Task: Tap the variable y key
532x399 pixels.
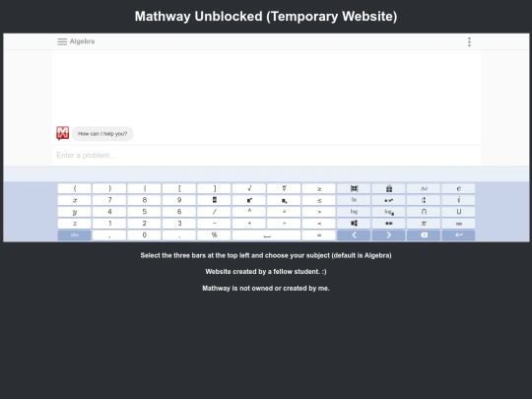Action: pos(74,212)
